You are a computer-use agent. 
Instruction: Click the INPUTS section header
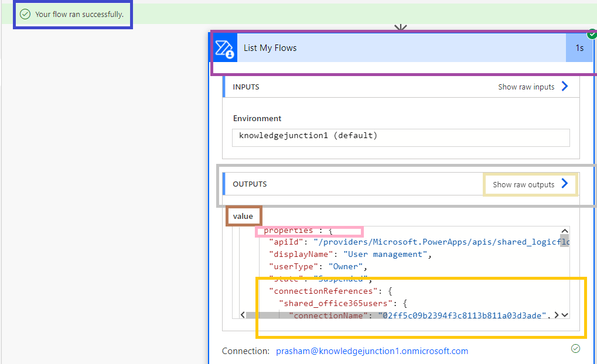point(246,87)
